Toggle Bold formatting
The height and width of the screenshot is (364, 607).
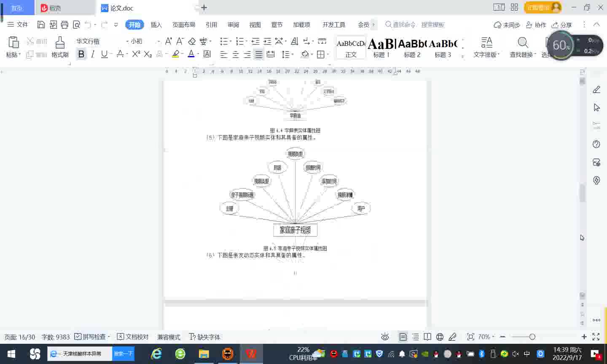point(81,54)
